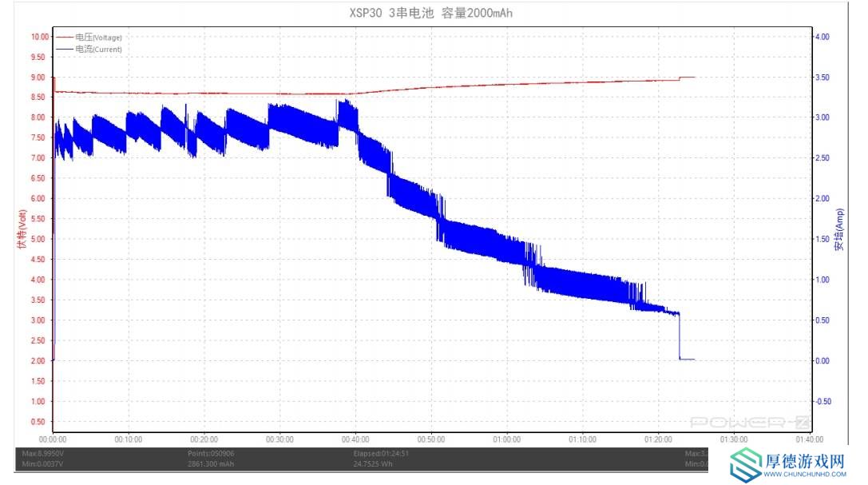This screenshot has height=485, width=868.
Task: Click the 8.50 voltage axis tick
Action: pyautogui.click(x=38, y=97)
